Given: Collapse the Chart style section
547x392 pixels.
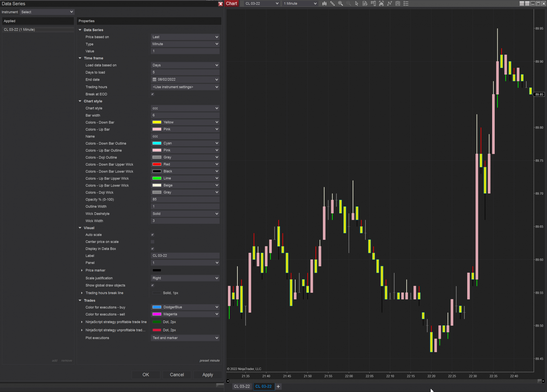Looking at the screenshot, I should point(80,101).
